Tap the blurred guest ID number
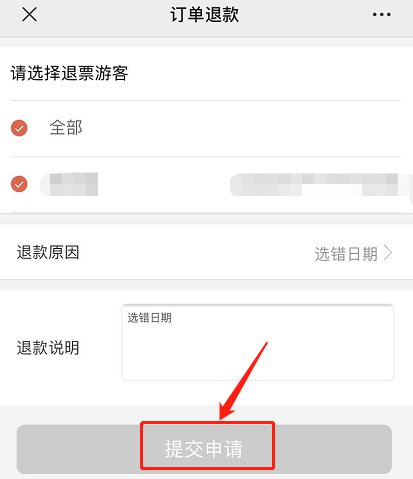 (320, 184)
